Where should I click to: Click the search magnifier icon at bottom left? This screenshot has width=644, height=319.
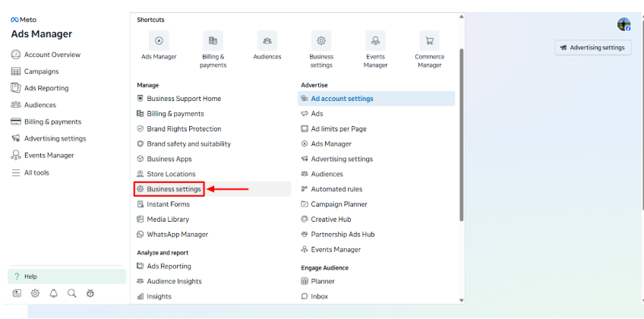[72, 293]
